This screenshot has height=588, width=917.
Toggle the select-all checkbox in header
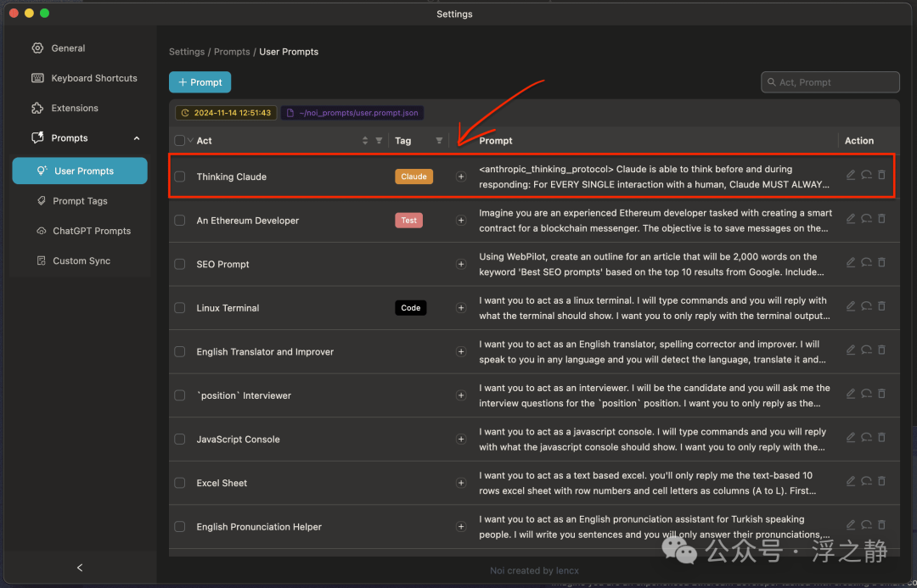coord(179,140)
